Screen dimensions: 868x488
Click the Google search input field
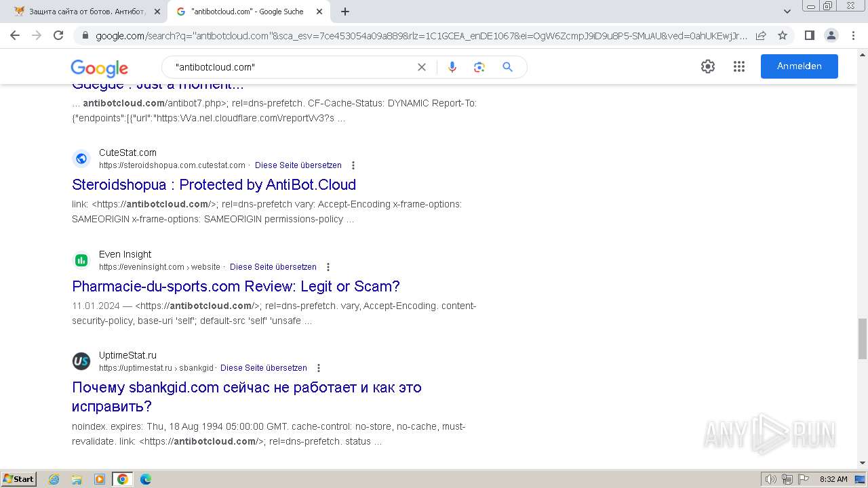[292, 67]
